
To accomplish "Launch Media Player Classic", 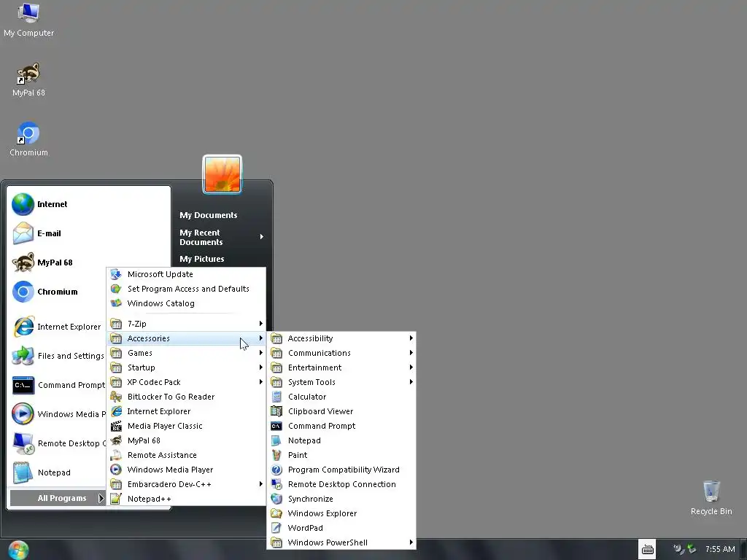I will tap(186, 426).
